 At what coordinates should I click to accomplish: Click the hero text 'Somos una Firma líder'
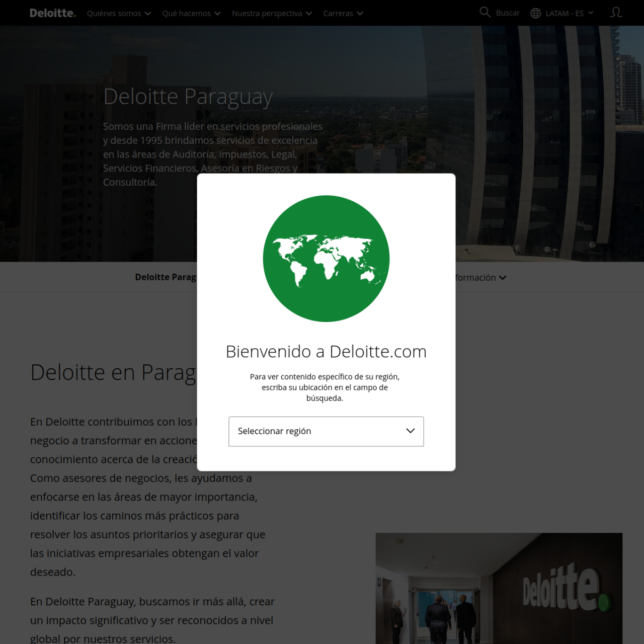tap(213, 154)
